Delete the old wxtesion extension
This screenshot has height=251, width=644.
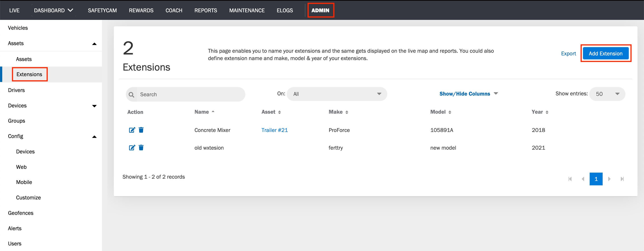point(141,148)
